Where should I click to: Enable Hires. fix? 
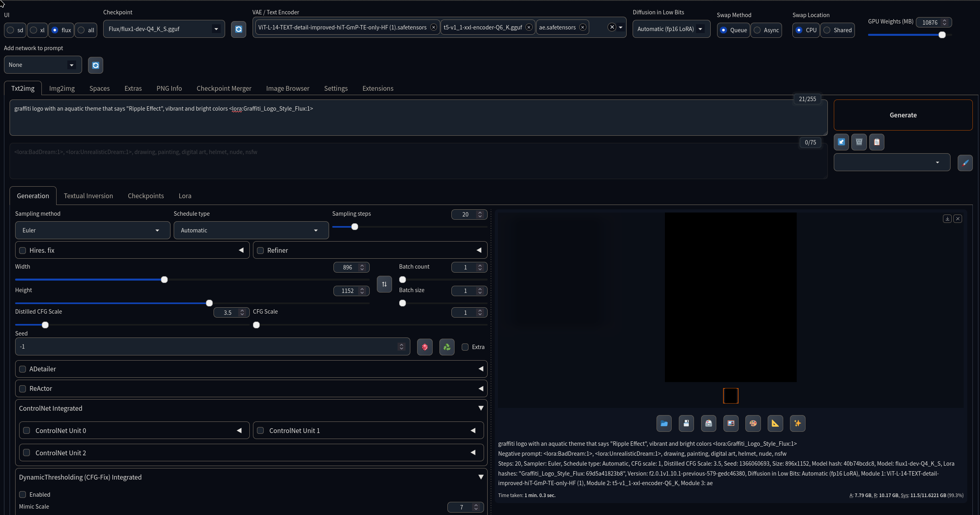tap(23, 250)
